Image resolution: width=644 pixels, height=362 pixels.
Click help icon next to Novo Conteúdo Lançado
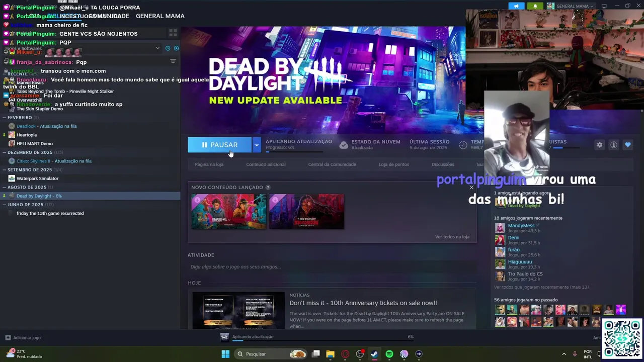(268, 188)
